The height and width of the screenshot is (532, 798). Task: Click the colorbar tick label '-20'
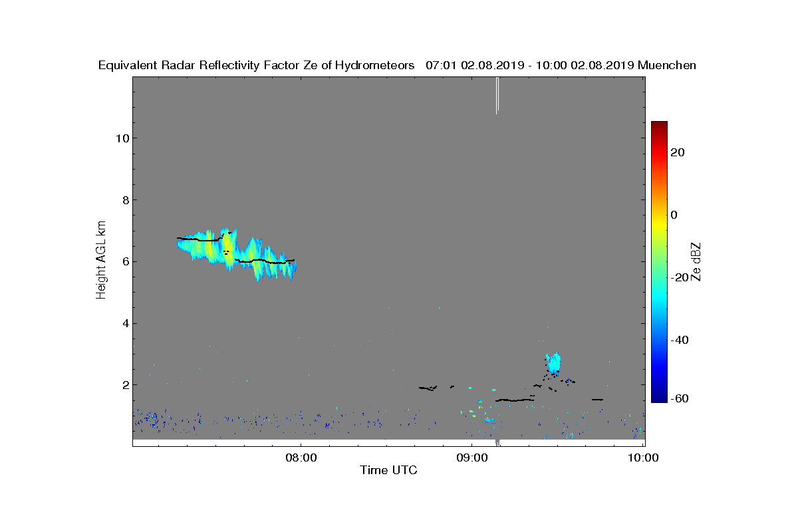(x=678, y=277)
